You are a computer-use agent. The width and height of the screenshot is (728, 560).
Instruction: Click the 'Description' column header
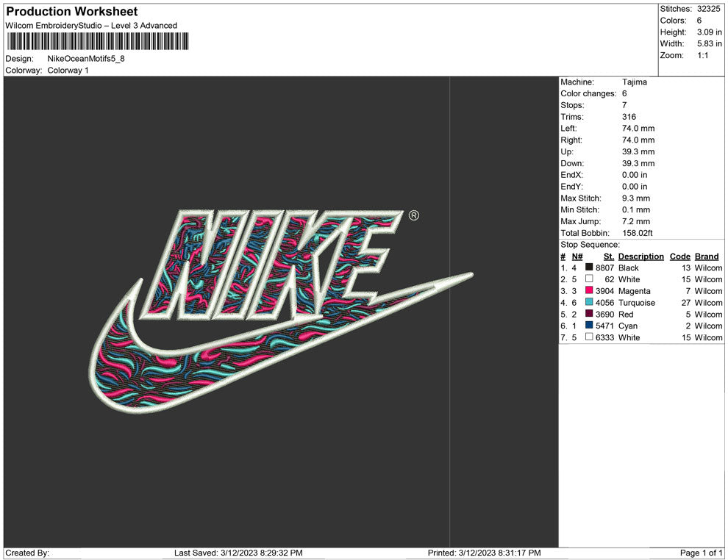pyautogui.click(x=640, y=256)
